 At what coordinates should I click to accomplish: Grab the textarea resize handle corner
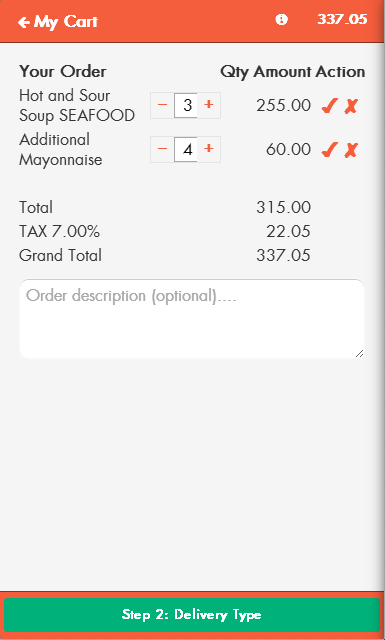click(x=359, y=353)
